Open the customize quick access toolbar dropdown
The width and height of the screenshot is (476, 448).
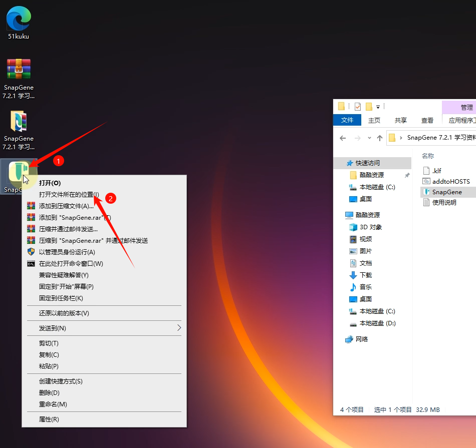coord(378,107)
